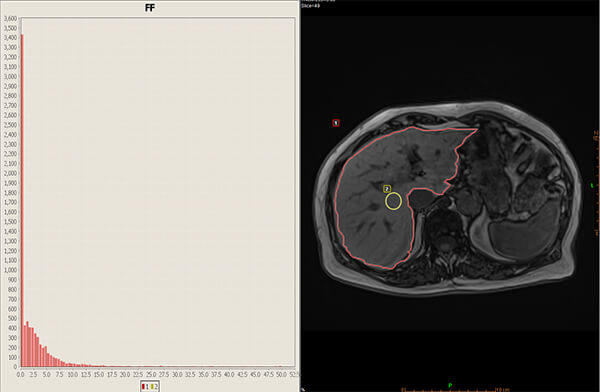Image resolution: width=600 pixels, height=392 pixels.
Task: Click the green L orientation marker at right
Action: [593, 186]
